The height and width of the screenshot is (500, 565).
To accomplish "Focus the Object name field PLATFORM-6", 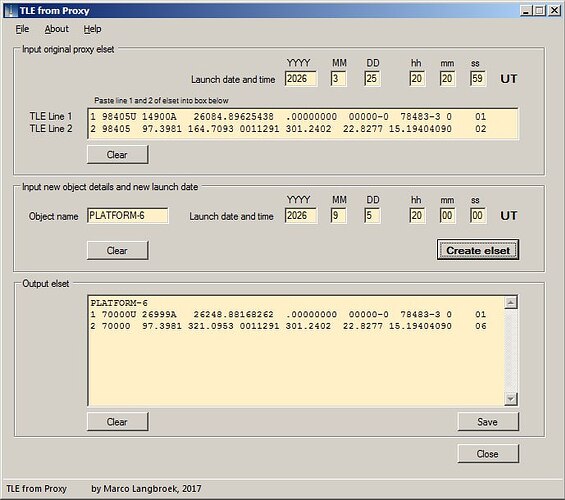I will 128,215.
